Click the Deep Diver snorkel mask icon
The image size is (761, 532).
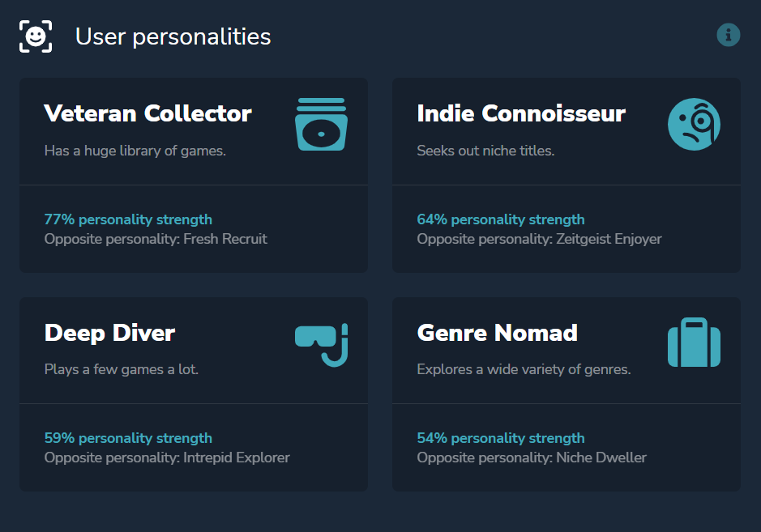click(x=321, y=344)
